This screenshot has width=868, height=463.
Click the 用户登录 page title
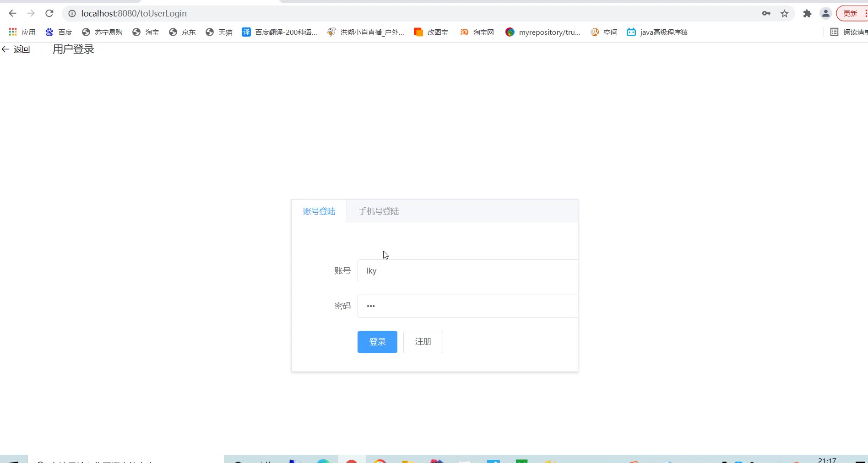coord(73,49)
